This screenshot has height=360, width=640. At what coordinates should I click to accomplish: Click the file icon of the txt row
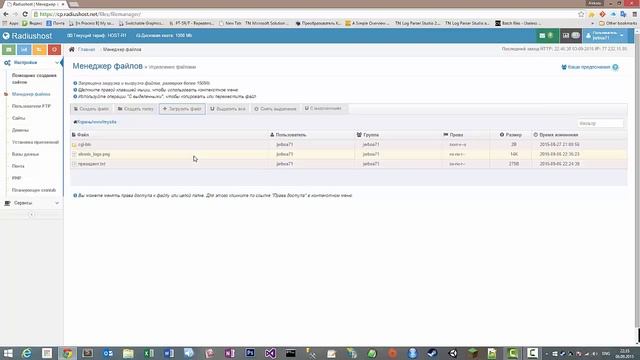[x=74, y=164]
